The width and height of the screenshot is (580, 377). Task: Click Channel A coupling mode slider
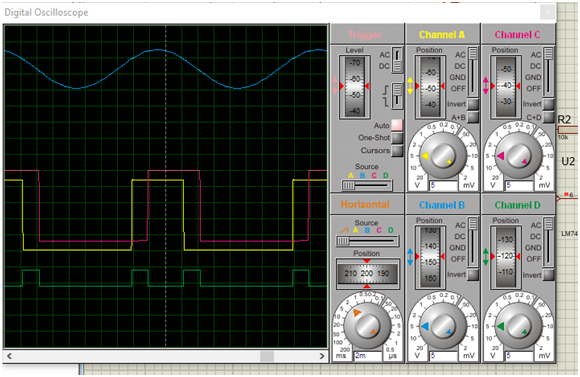(473, 72)
